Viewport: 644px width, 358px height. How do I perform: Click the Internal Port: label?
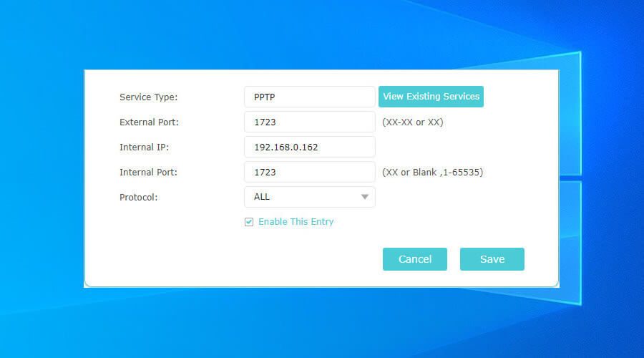point(148,173)
